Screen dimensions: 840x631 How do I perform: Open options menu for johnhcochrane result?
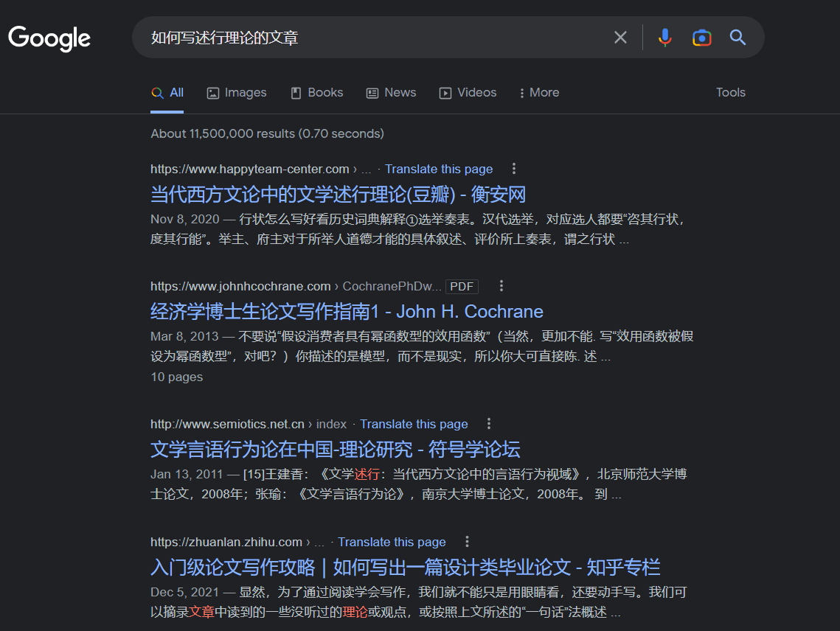coord(501,286)
